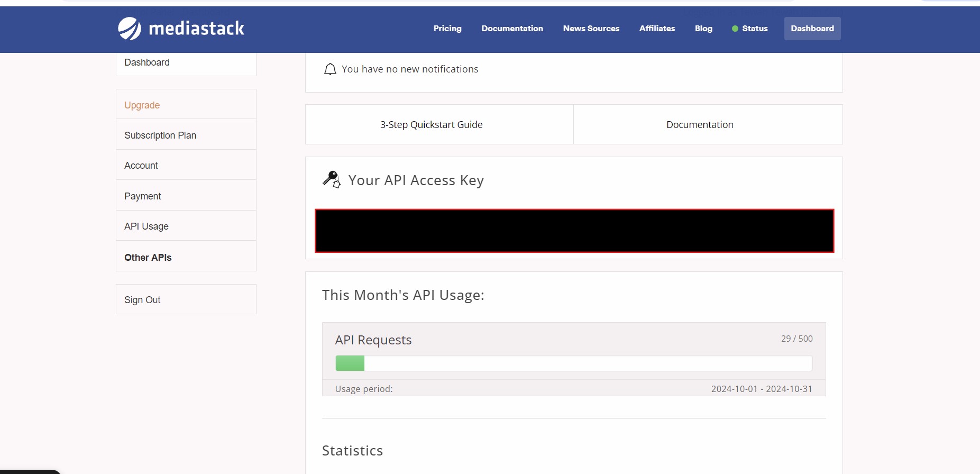The image size is (980, 474).
Task: Check the Status page
Action: (755, 29)
